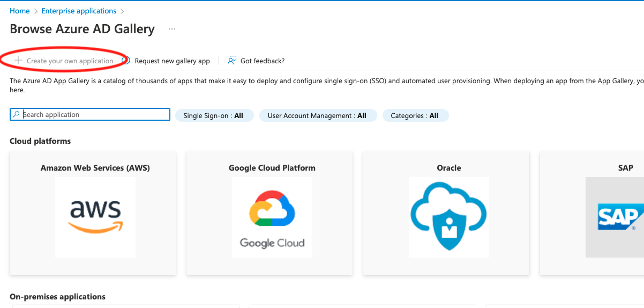Viewport: 644px width, 308px height.
Task: Select the Google Cloud Platform tile
Action: 269,213
